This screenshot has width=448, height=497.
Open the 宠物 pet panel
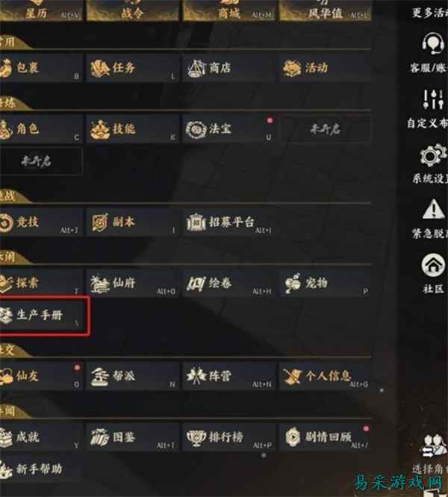coord(325,283)
